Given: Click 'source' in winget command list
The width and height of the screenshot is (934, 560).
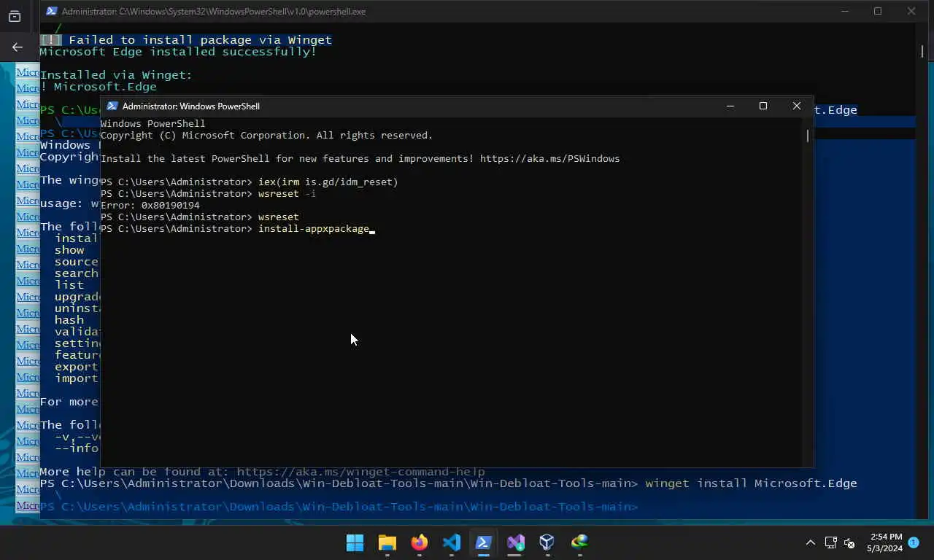Looking at the screenshot, I should pyautogui.click(x=76, y=262).
